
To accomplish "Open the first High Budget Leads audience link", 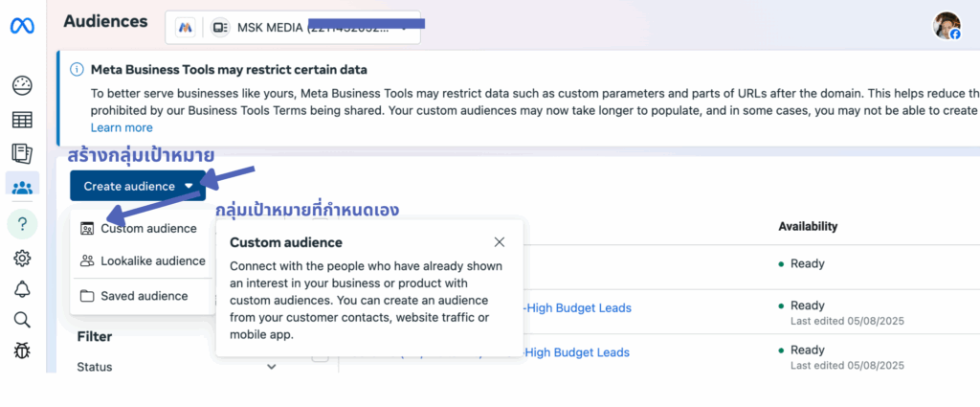I will tap(577, 307).
